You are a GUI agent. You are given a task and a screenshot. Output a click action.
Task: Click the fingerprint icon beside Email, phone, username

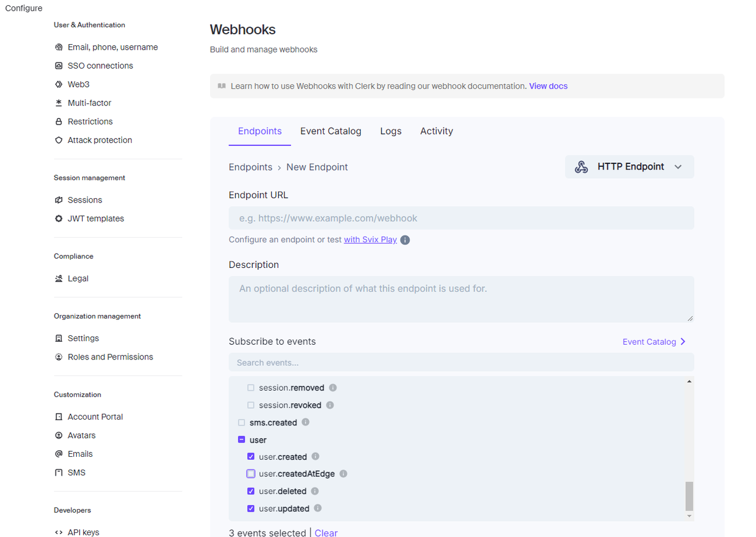tap(58, 47)
